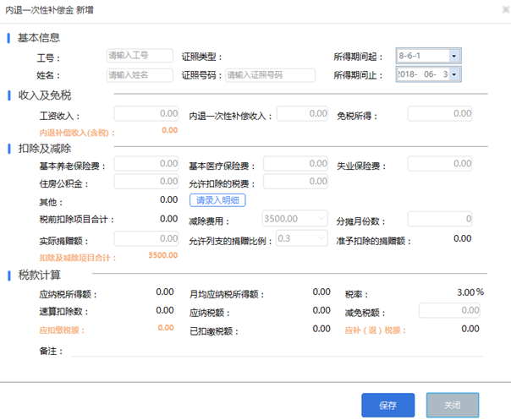
Task: Select the 证照号码 input field
Action: [x=269, y=75]
